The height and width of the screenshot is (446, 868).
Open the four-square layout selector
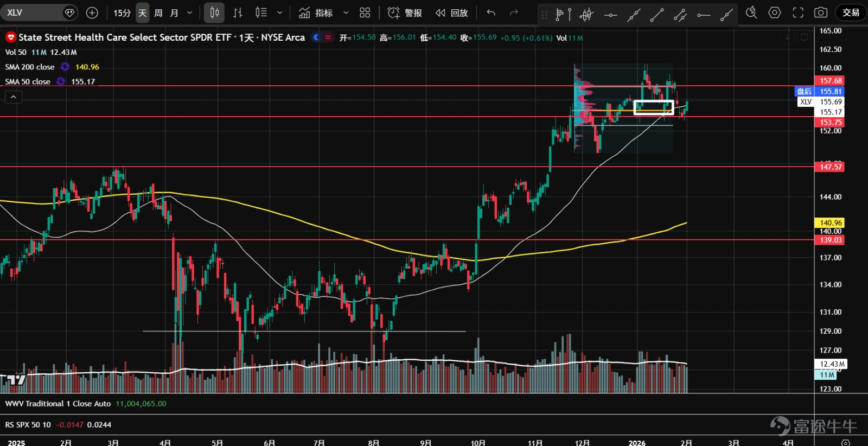pyautogui.click(x=365, y=12)
